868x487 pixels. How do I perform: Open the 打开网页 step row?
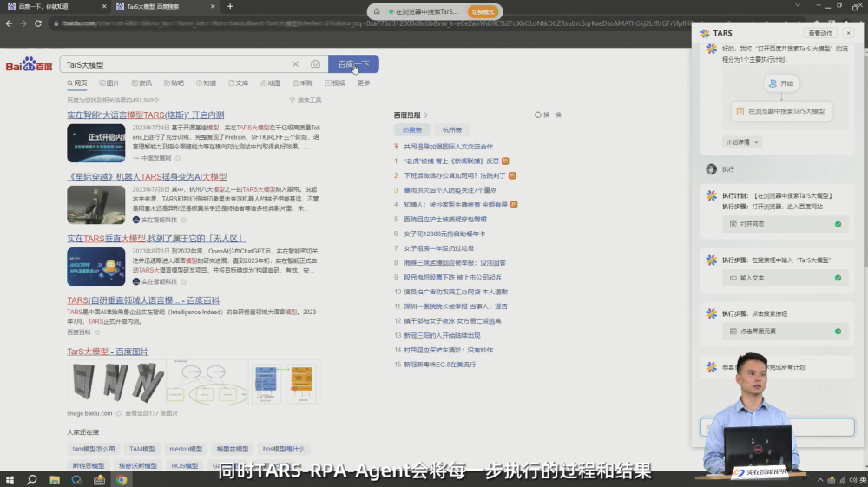786,224
